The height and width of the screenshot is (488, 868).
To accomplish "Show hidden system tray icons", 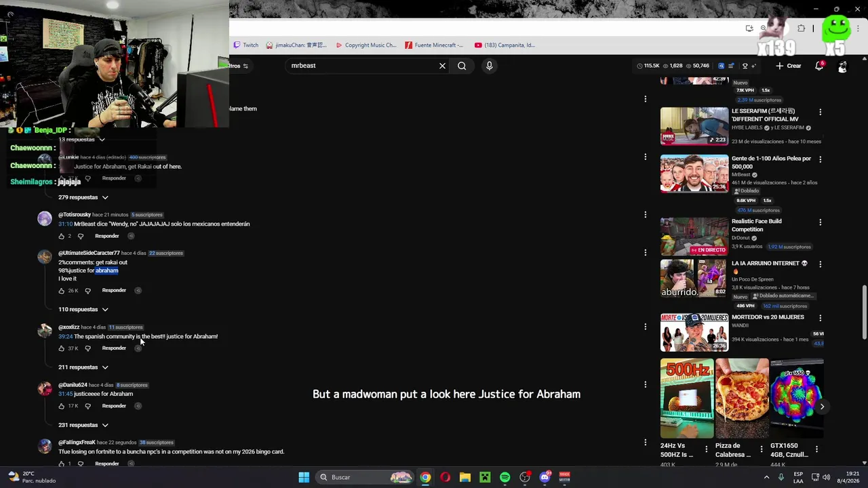I will pos(767,477).
